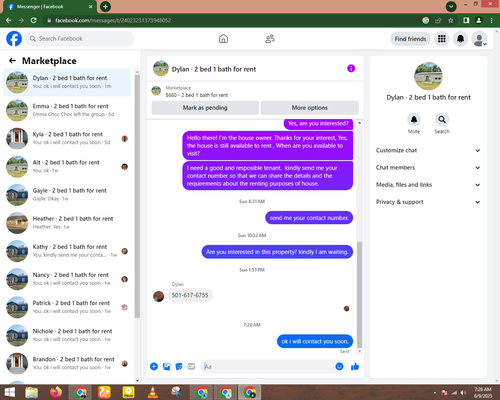Open Dylan - 2 bed 1 bath conversation
500x400 pixels.
click(67, 82)
